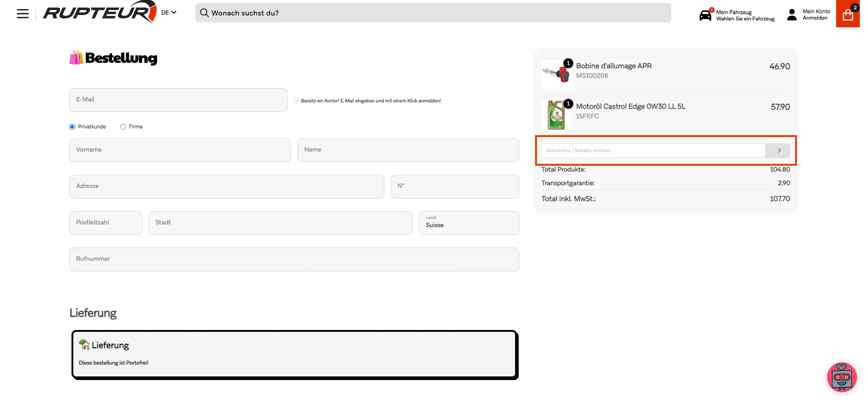Click the Bobine d'allumage APR thumbnail

[556, 74]
